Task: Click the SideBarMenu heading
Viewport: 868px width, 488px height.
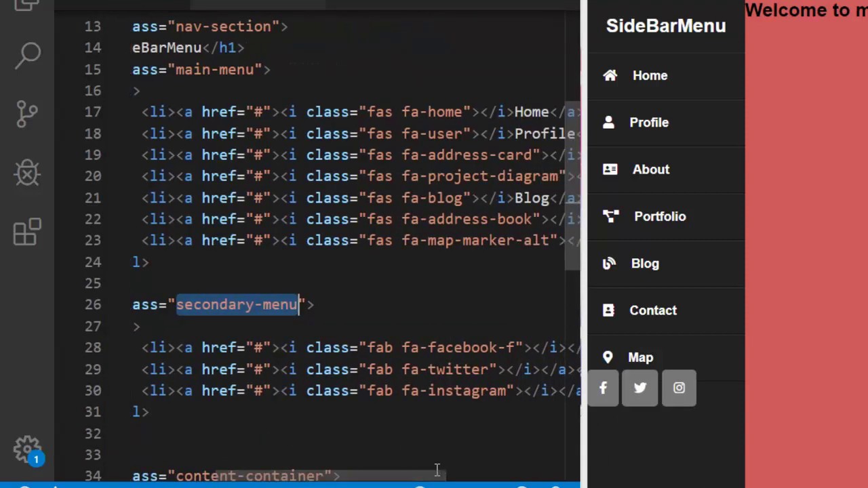Action: tap(666, 26)
